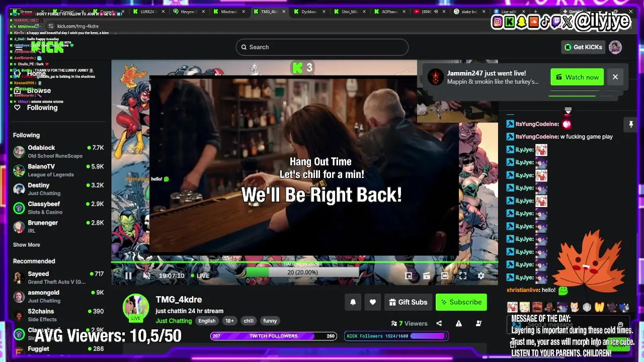Viewport: 644px width, 362px height.
Task: Follow TMG_4kdre with the heart button
Action: click(x=373, y=302)
